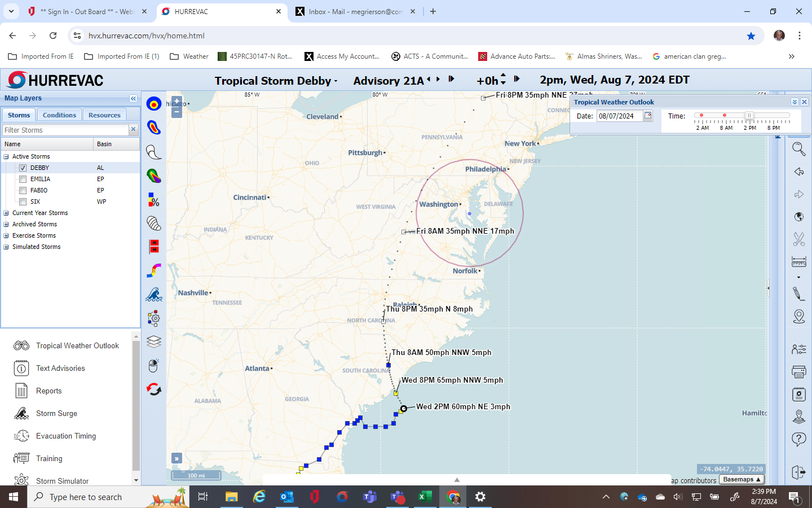Select the mouse interaction mode icon
Screen dimensions: 812x508
pyautogui.click(x=153, y=366)
